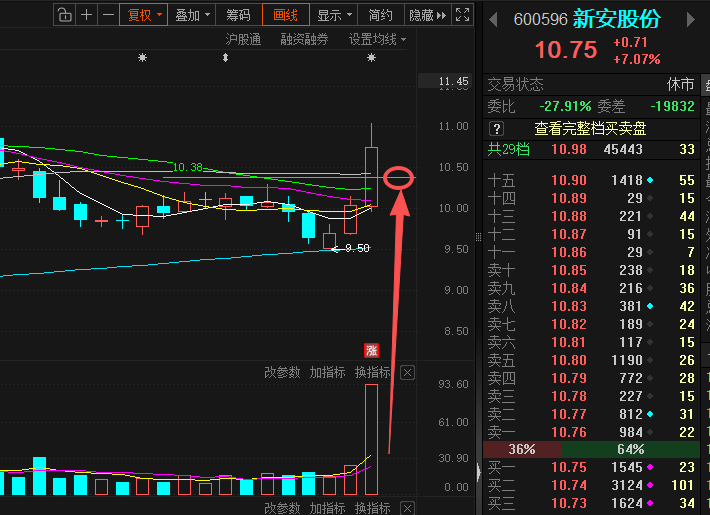Screen dimensions: 710x515
Task: Open the 叠加 overlay dropdown
Action: [192, 15]
